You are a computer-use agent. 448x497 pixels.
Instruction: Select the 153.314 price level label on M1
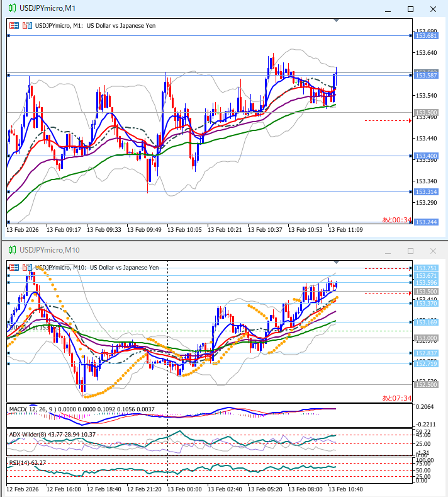point(427,191)
